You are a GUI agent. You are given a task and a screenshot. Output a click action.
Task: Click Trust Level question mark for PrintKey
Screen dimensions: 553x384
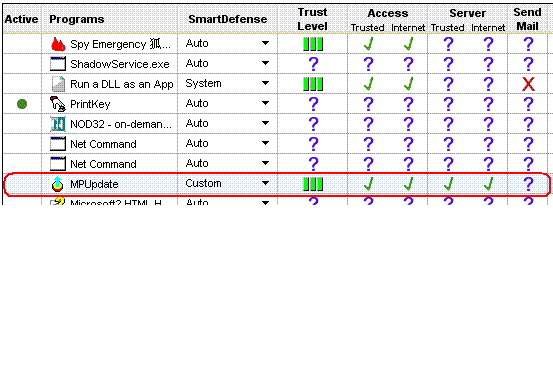tap(313, 104)
